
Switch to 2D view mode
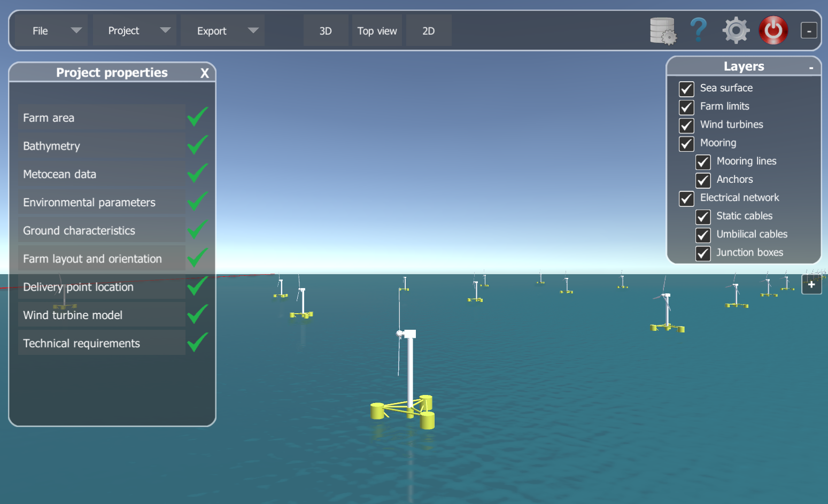pos(428,30)
